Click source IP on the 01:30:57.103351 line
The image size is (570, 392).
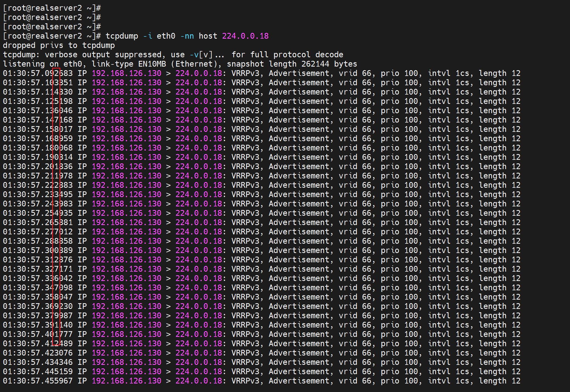(x=127, y=83)
